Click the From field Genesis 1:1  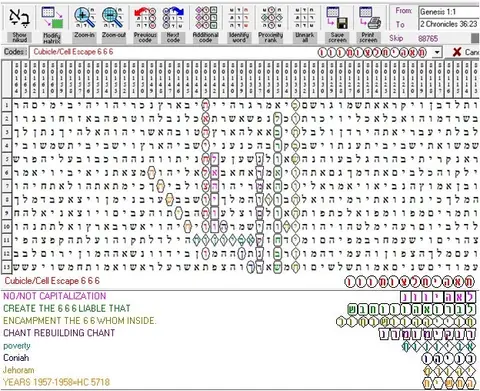point(449,12)
